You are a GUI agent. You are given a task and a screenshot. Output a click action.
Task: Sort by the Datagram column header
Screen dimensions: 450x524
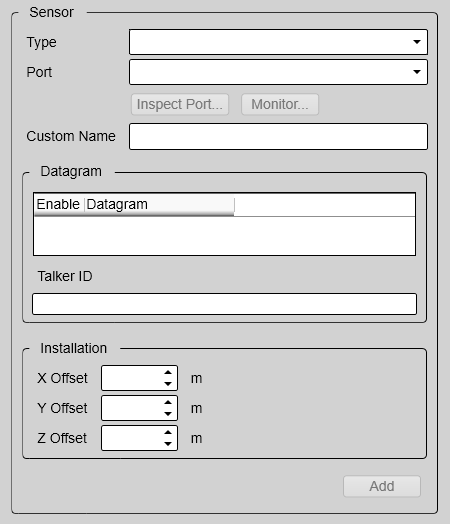click(x=159, y=205)
